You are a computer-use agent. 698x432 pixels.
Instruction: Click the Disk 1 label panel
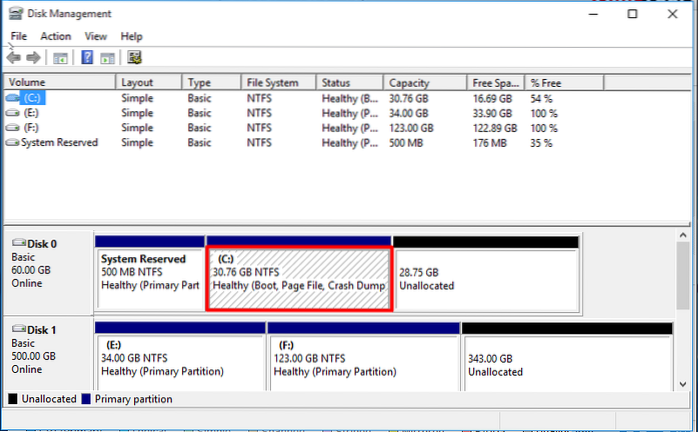pos(46,357)
